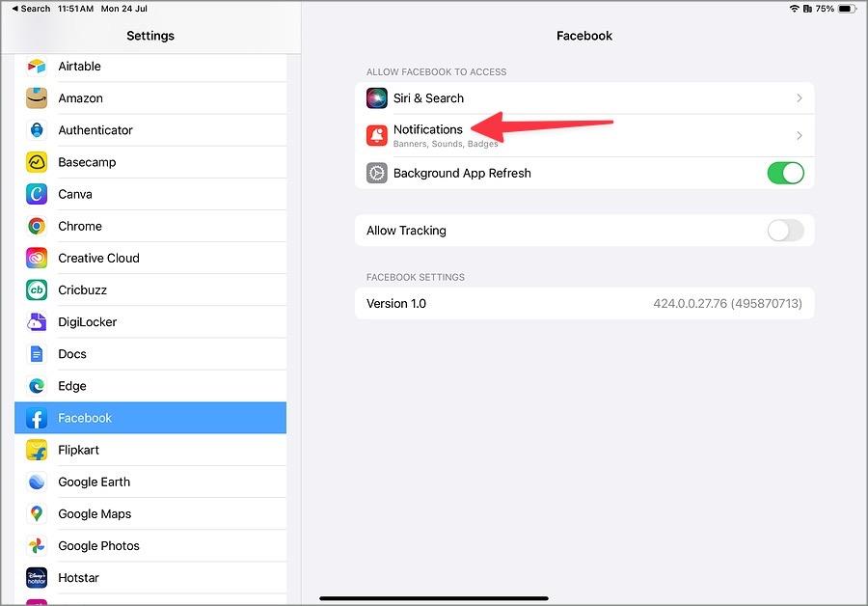The width and height of the screenshot is (868, 606).
Task: Tap the Mon 24 Jul date
Action: 124,9
